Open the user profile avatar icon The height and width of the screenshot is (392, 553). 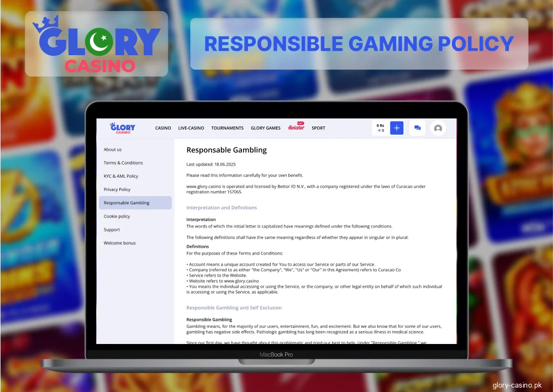point(438,128)
